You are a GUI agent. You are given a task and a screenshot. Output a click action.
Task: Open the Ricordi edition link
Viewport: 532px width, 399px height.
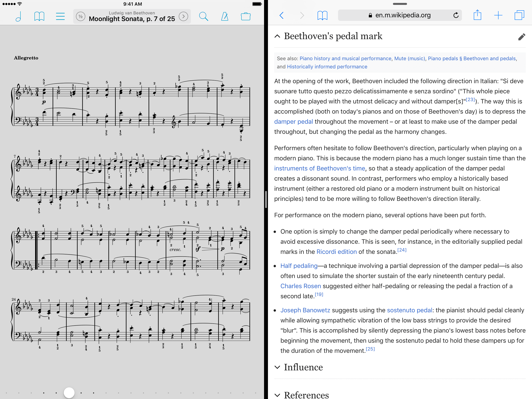tap(336, 252)
